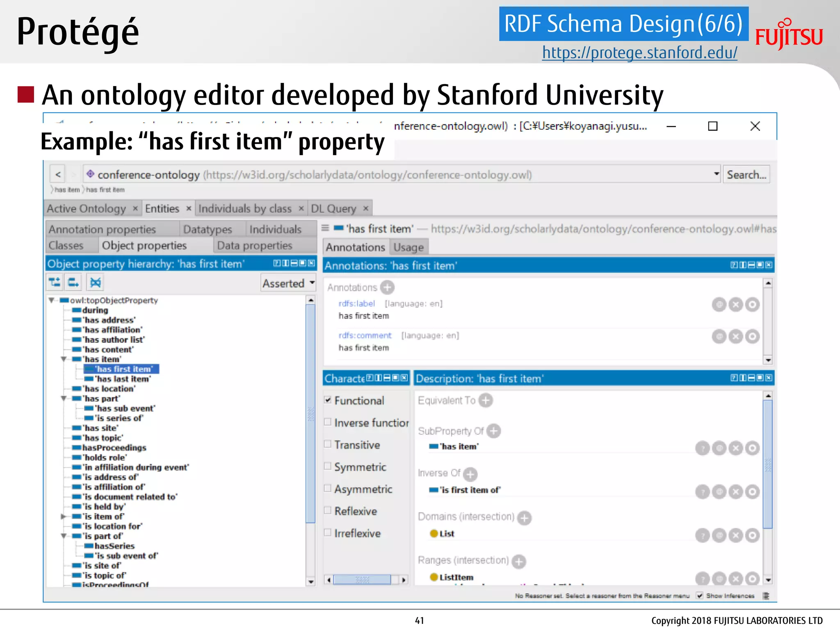Collapse the 'has item' tree node
This screenshot has width=840, height=630.
(x=64, y=359)
